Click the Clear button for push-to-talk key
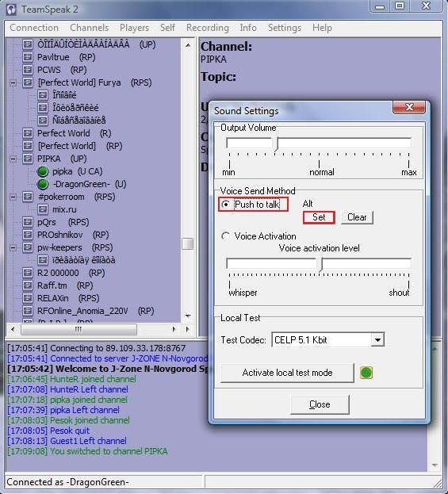This screenshot has width=448, height=494. pyautogui.click(x=357, y=217)
